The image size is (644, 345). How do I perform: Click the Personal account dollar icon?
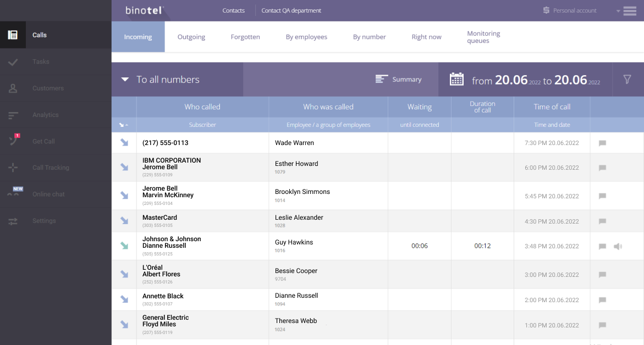pos(546,10)
